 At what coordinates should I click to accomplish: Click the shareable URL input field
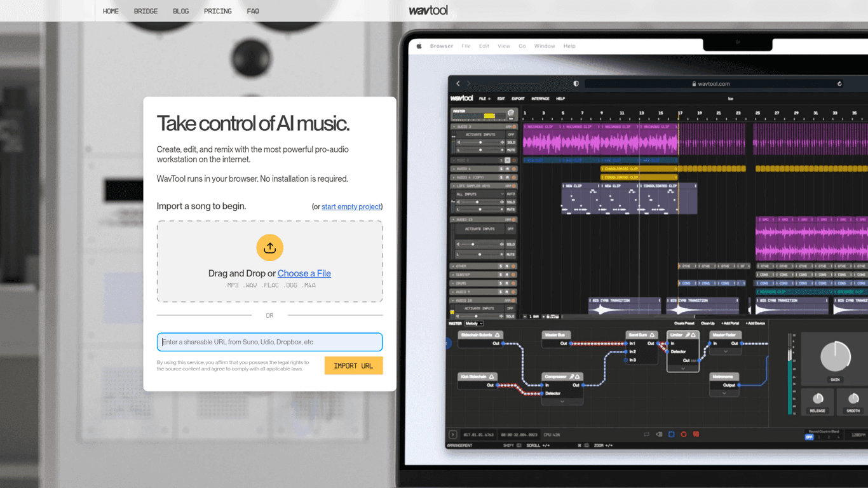click(269, 342)
